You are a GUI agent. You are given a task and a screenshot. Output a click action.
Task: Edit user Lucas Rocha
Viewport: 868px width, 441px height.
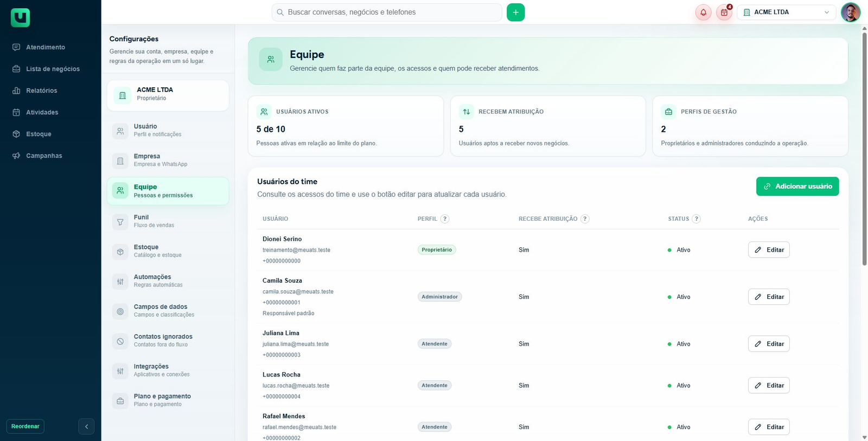[x=769, y=385]
